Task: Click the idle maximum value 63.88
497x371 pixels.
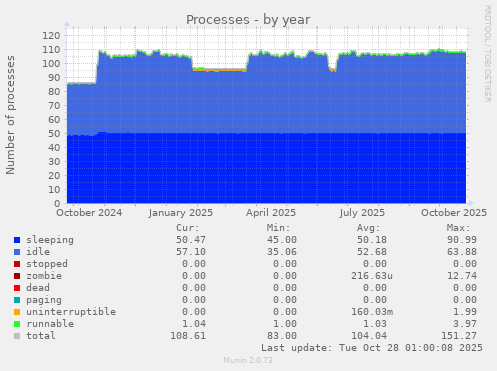Action: coord(462,252)
